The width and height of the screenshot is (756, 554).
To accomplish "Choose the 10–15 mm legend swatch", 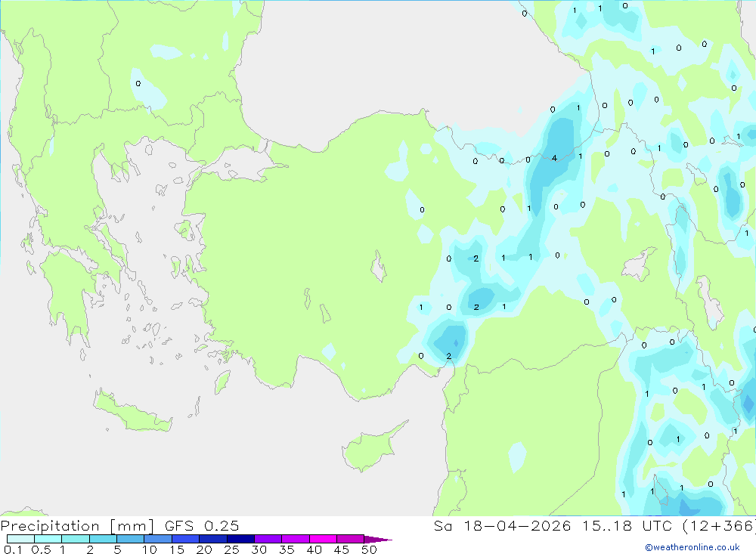I will [x=158, y=539].
